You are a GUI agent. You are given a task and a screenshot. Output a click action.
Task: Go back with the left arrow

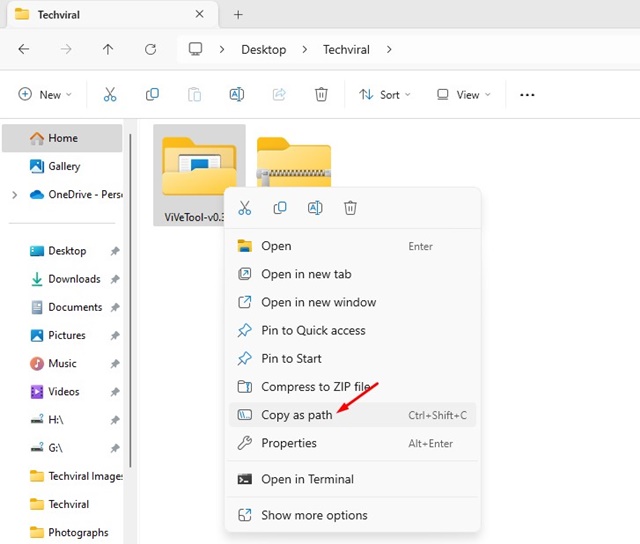pyautogui.click(x=24, y=49)
